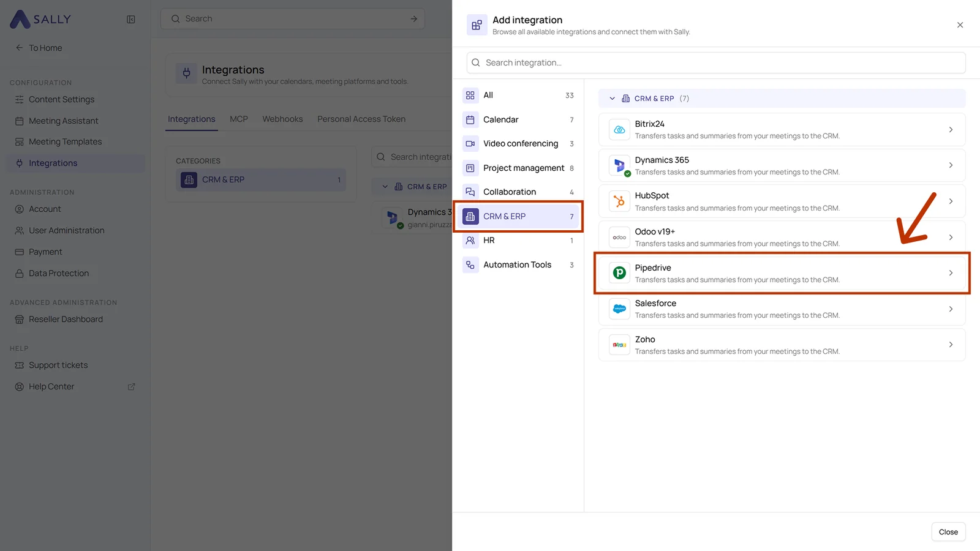
Task: Click the magnifier icon in Search integration
Action: coord(476,62)
